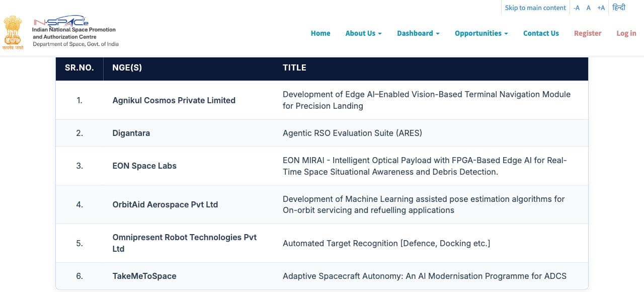Reset font size with plain A
The image size is (644, 292).
click(x=588, y=8)
